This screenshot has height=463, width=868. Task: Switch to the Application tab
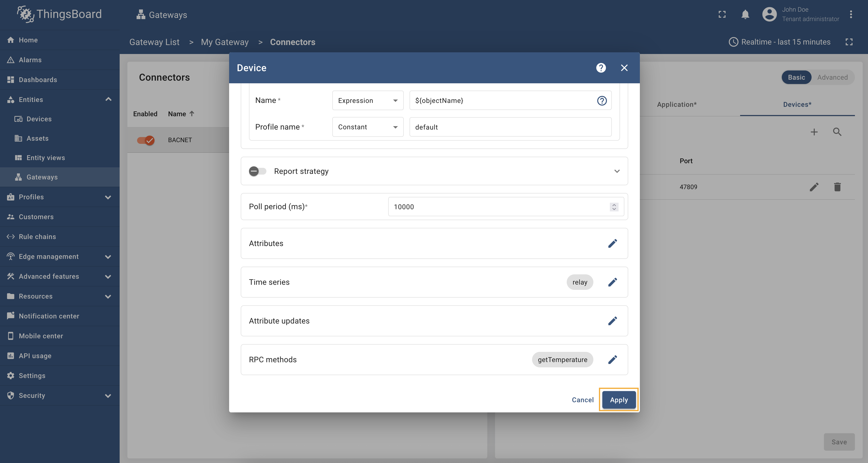pyautogui.click(x=677, y=104)
